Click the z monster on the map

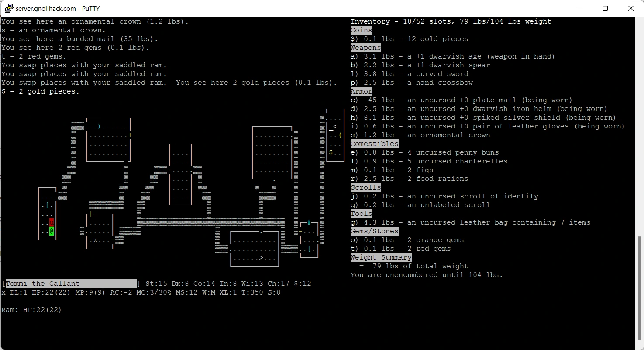pos(95,240)
